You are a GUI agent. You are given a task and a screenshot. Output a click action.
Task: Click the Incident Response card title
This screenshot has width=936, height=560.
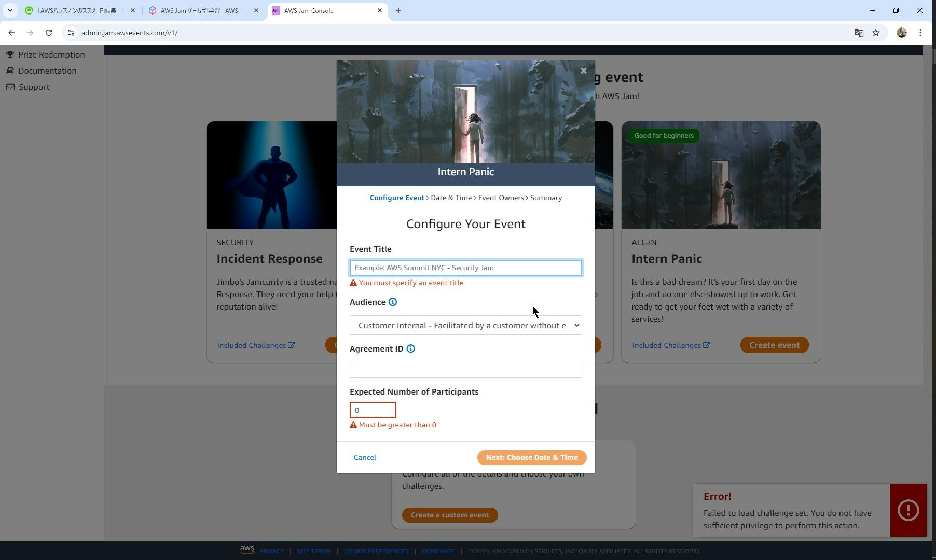click(x=269, y=259)
